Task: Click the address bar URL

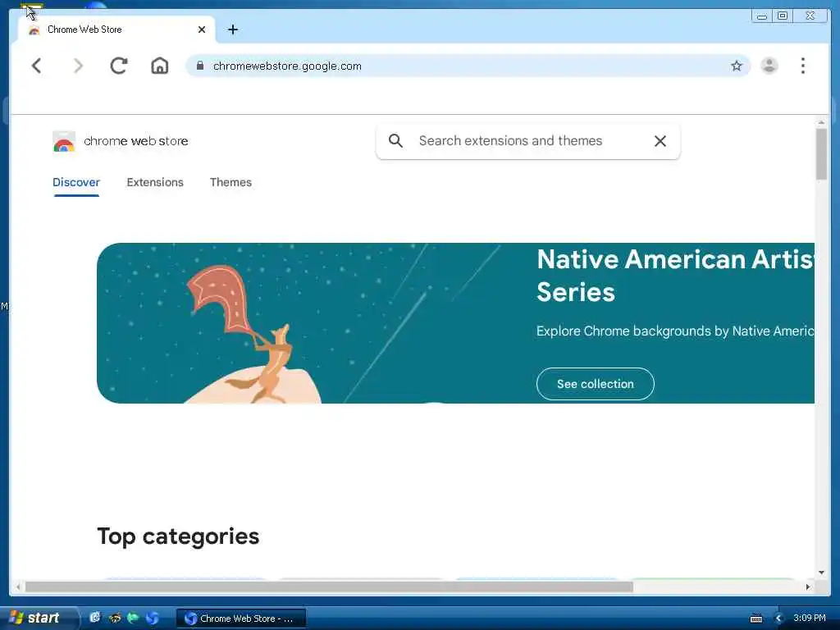Action: (x=287, y=66)
